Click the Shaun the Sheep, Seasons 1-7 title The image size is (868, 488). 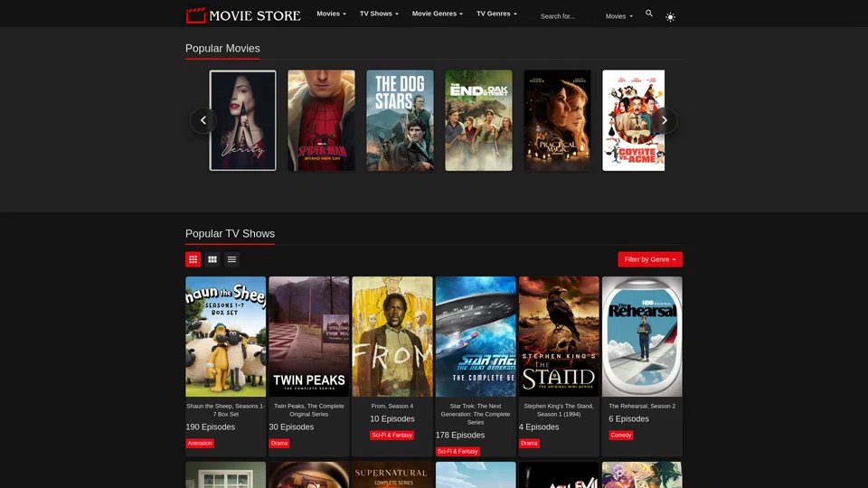click(x=226, y=410)
